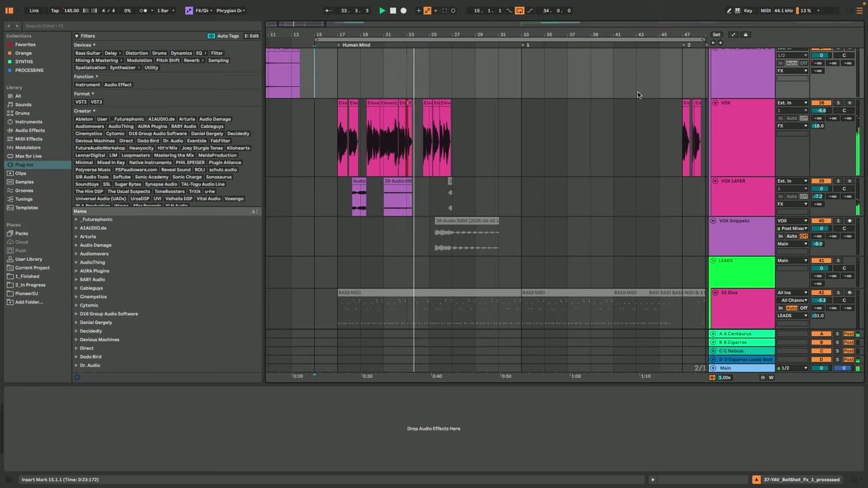Open Max for Live category
The image size is (868, 488).
(28, 156)
